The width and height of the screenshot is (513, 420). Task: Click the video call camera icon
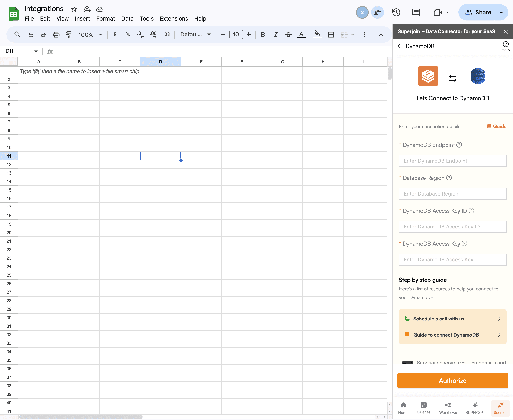pos(438,12)
